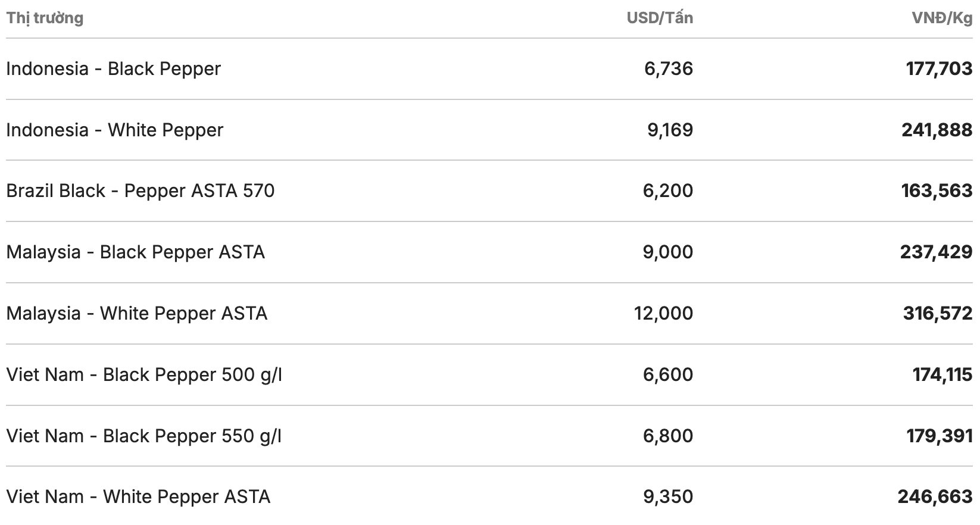
Task: Select Viet Nam - Black Pepper 500 g/l
Action: [x=144, y=375]
